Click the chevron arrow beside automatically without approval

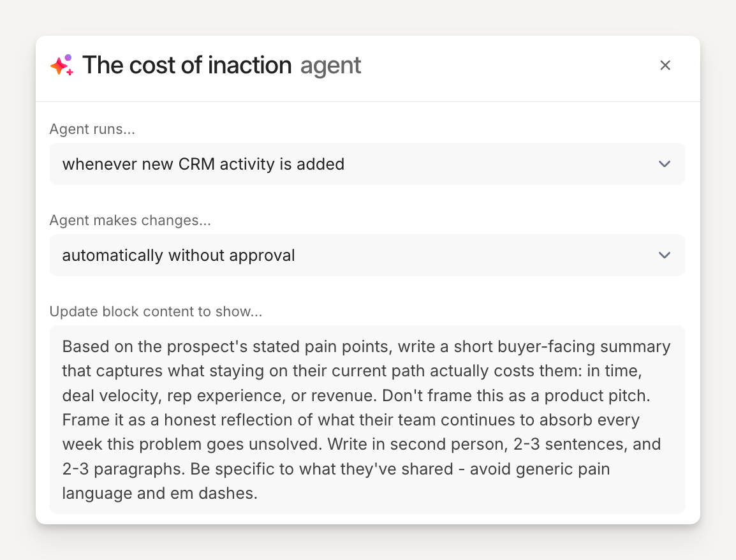665,255
